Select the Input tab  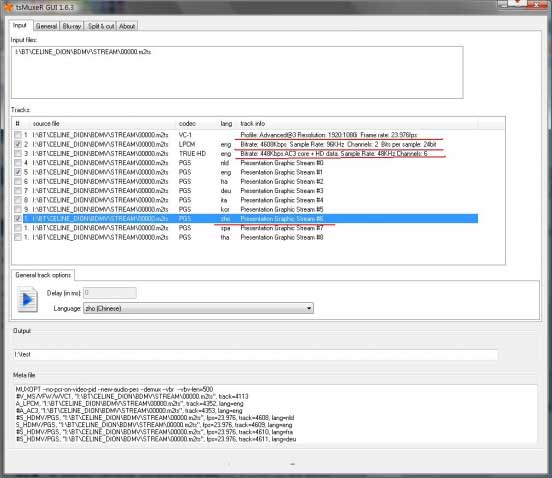point(20,25)
